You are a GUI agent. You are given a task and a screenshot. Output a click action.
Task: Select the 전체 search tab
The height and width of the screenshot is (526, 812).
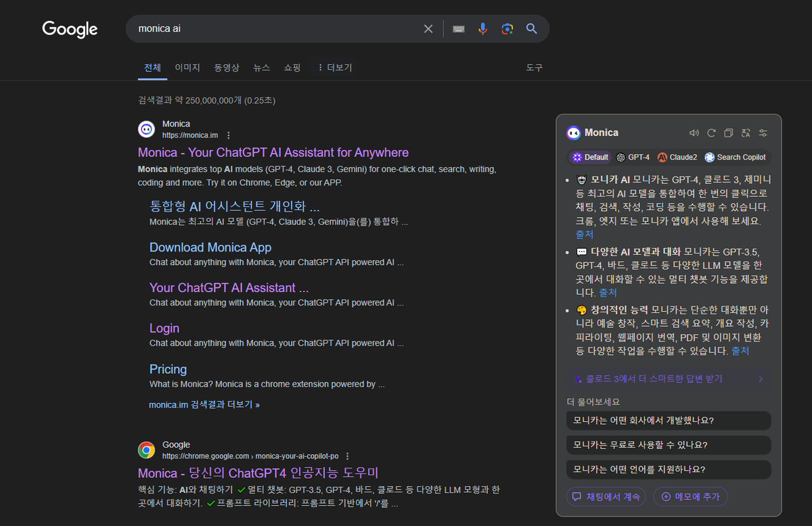pyautogui.click(x=152, y=68)
